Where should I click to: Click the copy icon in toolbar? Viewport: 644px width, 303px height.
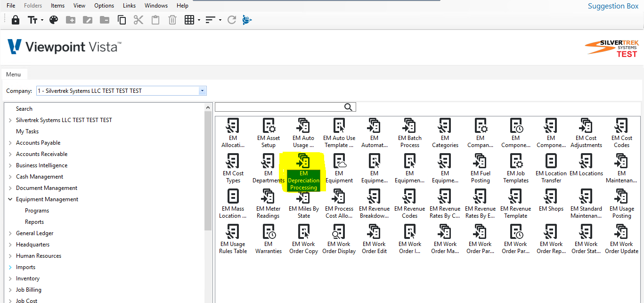[x=122, y=20]
